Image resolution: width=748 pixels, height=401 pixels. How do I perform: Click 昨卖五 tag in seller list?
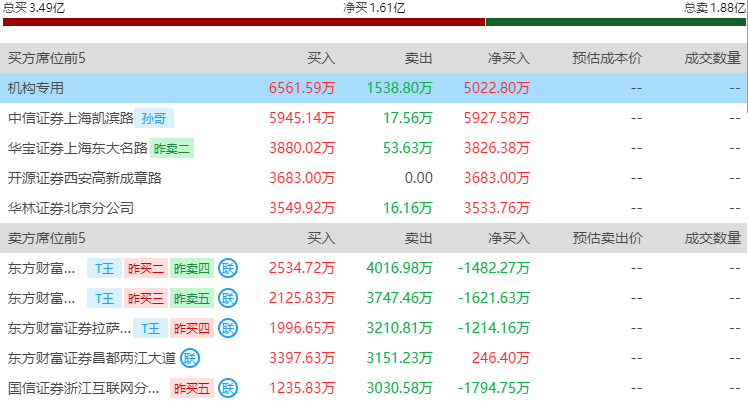tap(192, 298)
